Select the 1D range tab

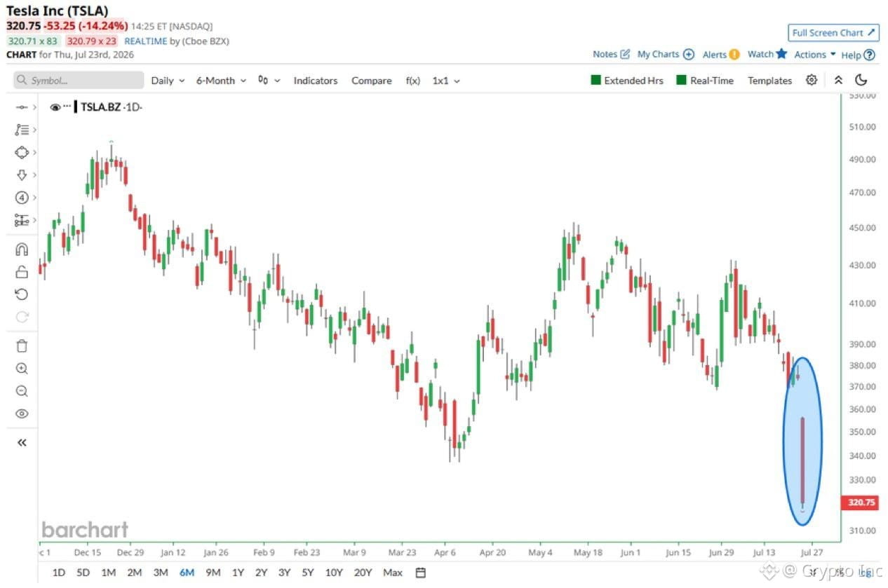tap(59, 573)
